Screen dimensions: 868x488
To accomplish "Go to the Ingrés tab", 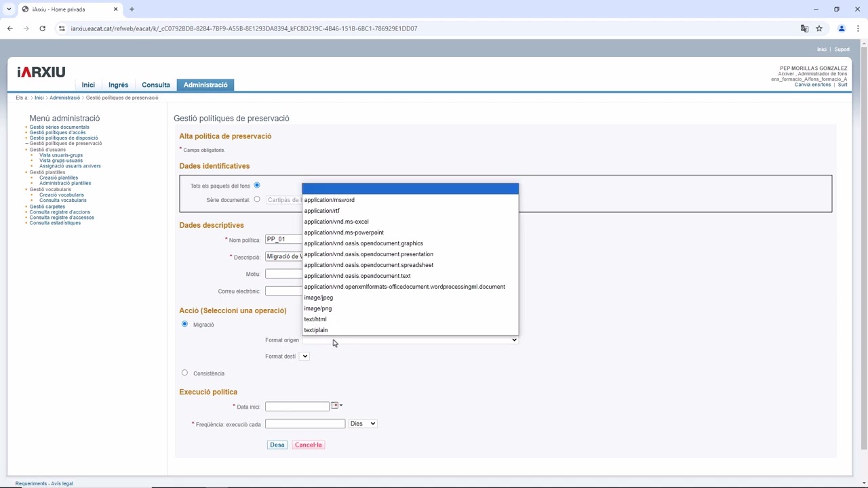I will pos(118,85).
